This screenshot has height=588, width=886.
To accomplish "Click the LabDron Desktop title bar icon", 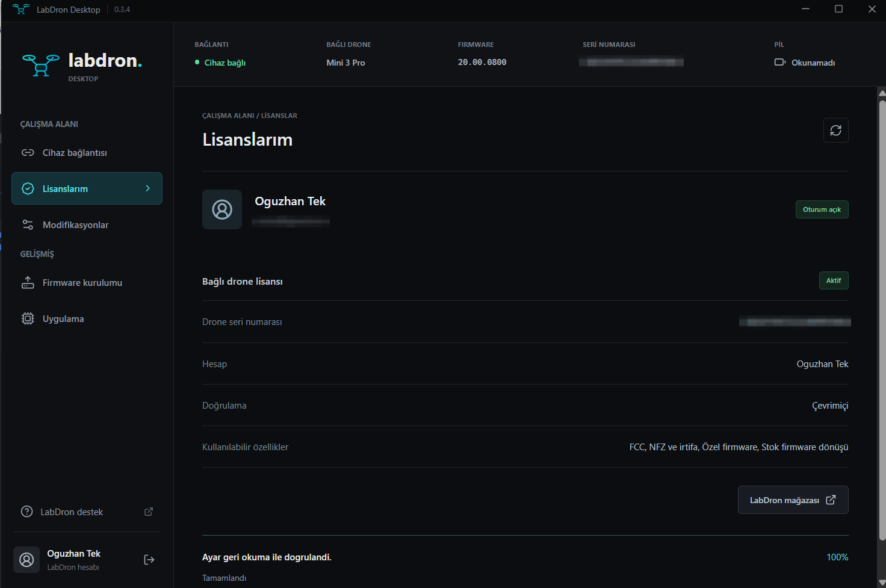I will 20,9.
